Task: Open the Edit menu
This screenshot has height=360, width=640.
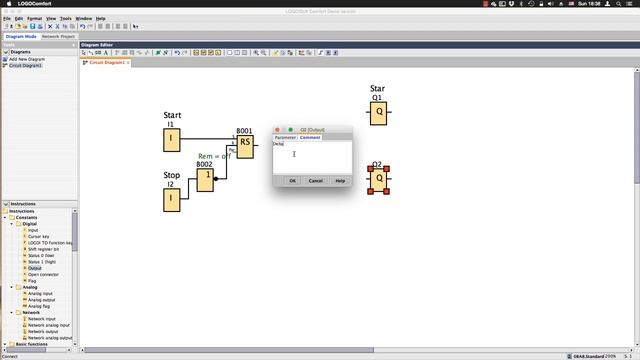Action: tap(19, 19)
